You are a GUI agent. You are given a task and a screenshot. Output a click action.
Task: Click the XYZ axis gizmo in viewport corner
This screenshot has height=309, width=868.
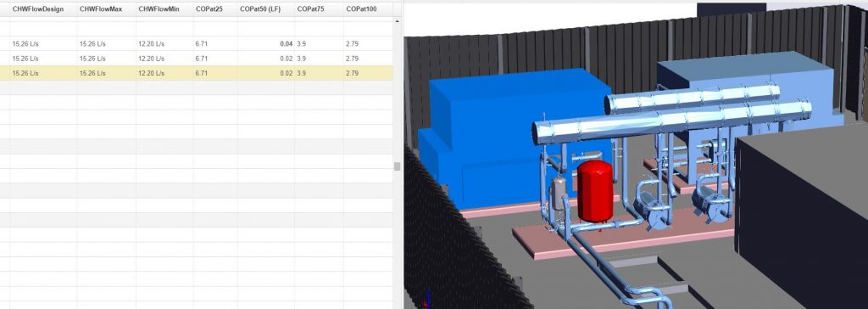pos(426,300)
